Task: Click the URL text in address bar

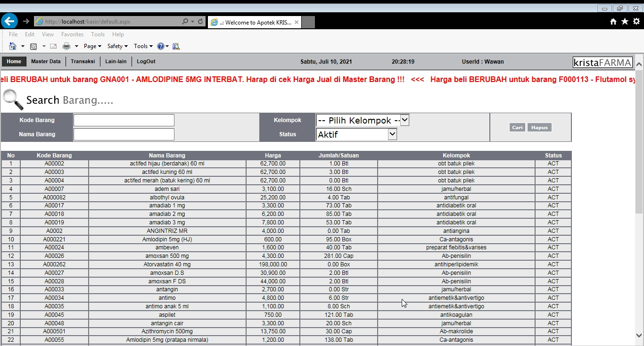Action: point(88,22)
